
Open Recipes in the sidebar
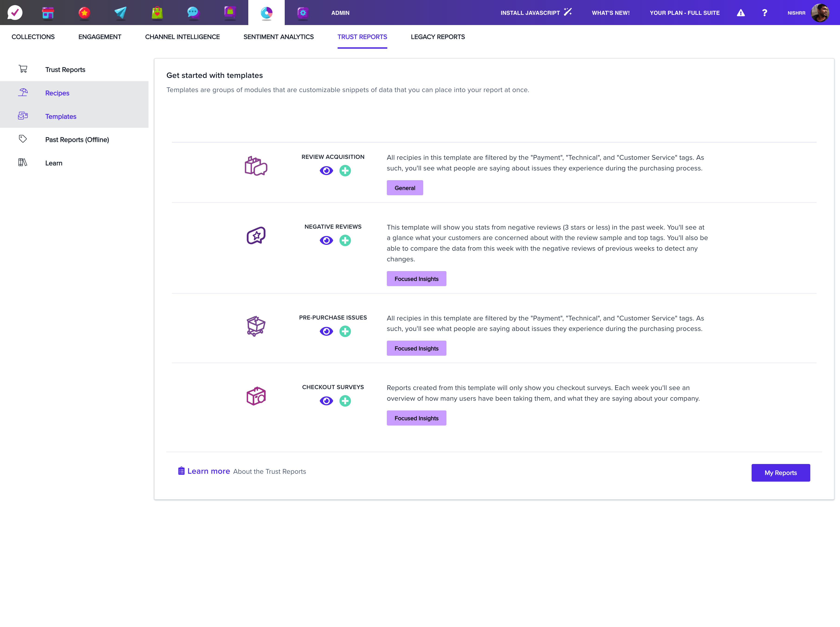point(74,93)
